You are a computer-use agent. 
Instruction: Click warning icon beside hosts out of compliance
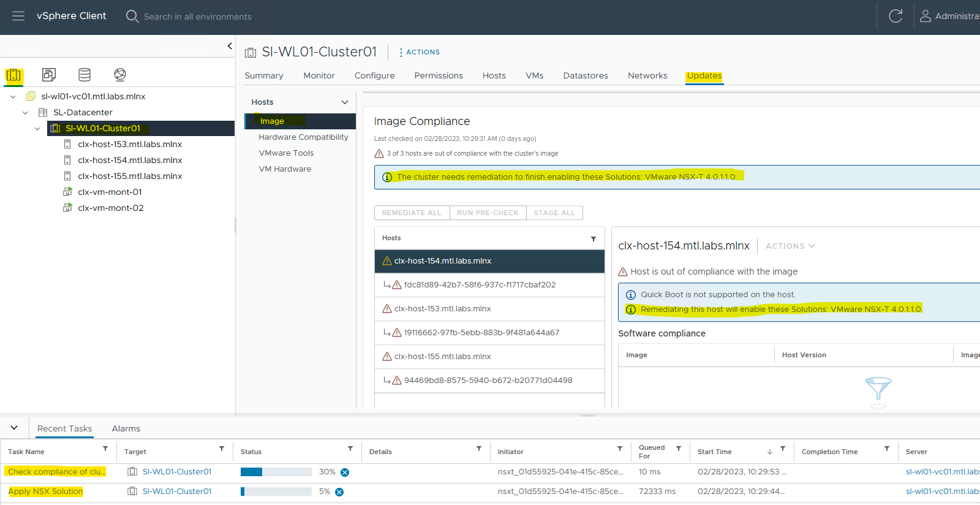tap(379, 153)
